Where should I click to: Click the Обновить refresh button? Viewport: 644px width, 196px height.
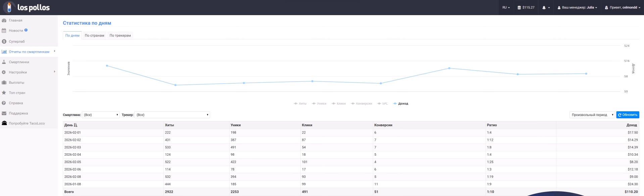pos(628,115)
